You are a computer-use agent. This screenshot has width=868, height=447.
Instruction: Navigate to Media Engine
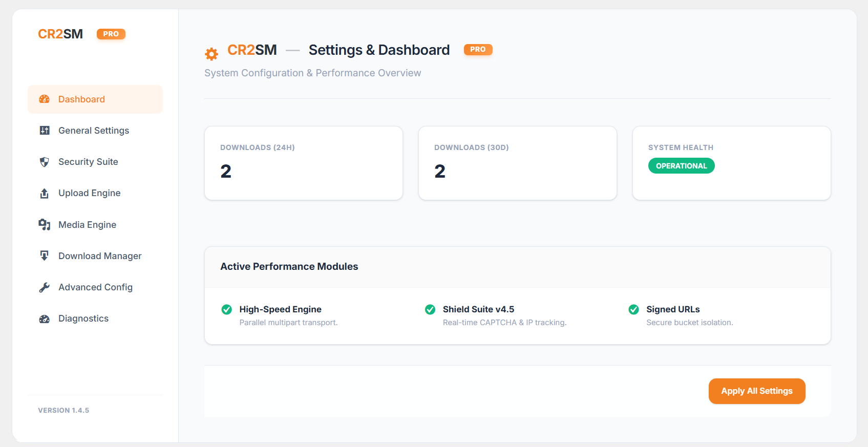click(95, 225)
